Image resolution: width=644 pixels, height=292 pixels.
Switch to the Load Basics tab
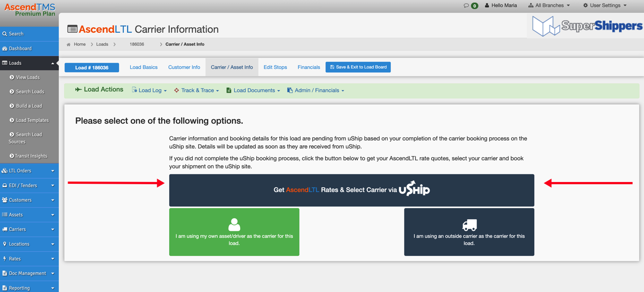click(x=143, y=67)
